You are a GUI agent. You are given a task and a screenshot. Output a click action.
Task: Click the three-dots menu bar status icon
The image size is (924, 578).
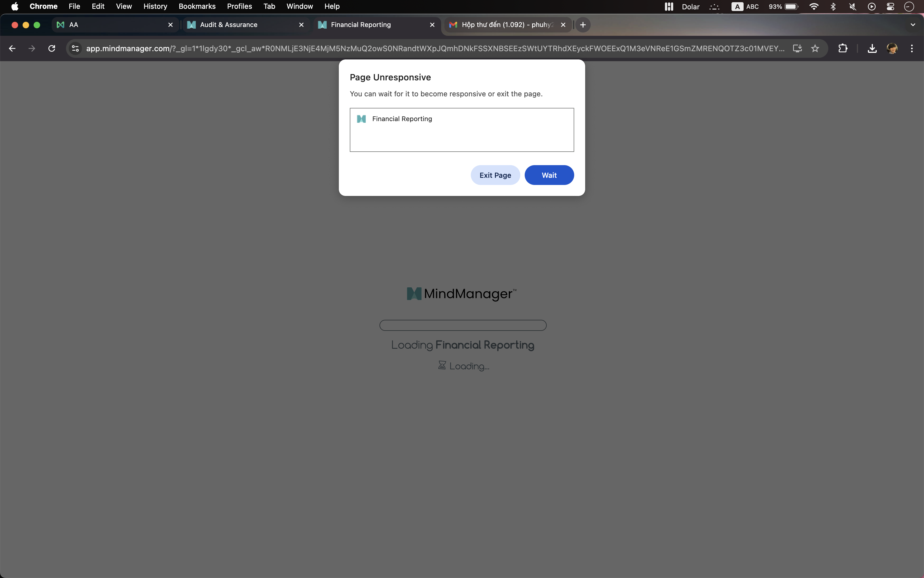(714, 7)
